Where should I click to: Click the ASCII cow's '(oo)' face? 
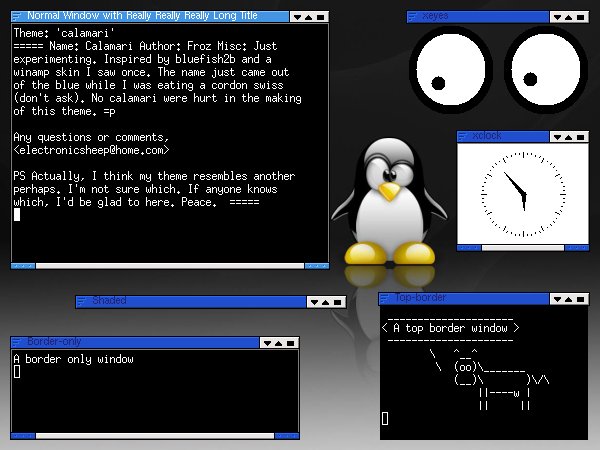pyautogui.click(x=465, y=367)
